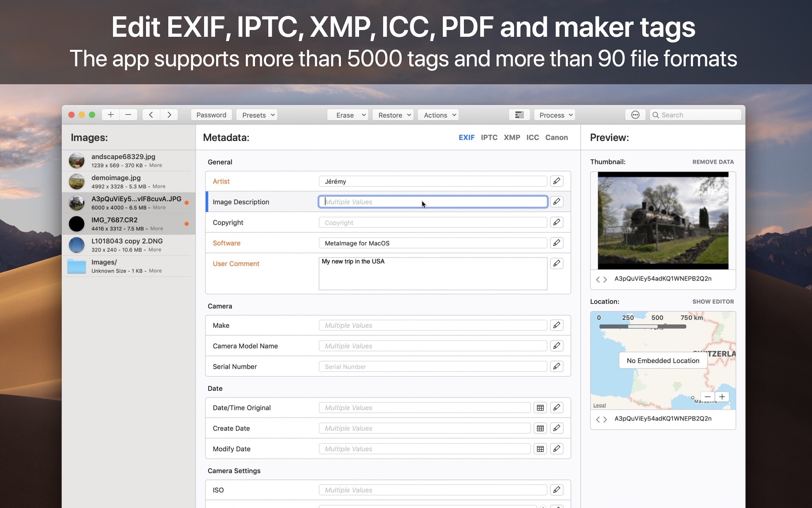Go to previous image with back arrow

[151, 115]
